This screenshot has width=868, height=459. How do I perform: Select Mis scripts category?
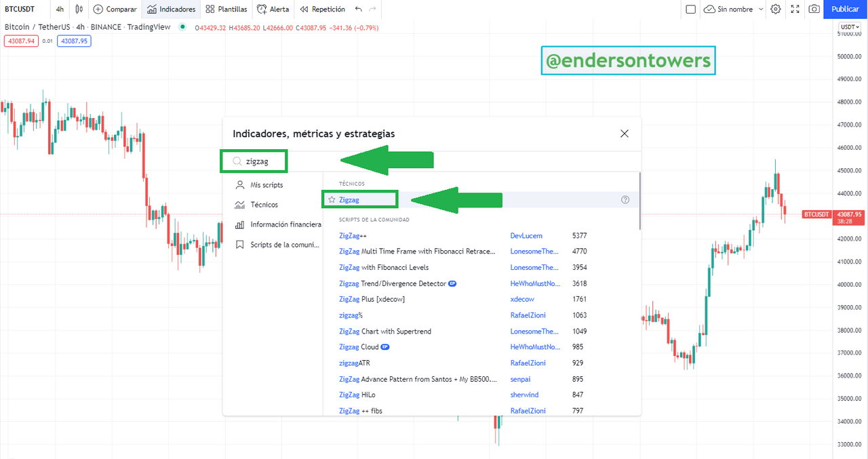click(273, 185)
